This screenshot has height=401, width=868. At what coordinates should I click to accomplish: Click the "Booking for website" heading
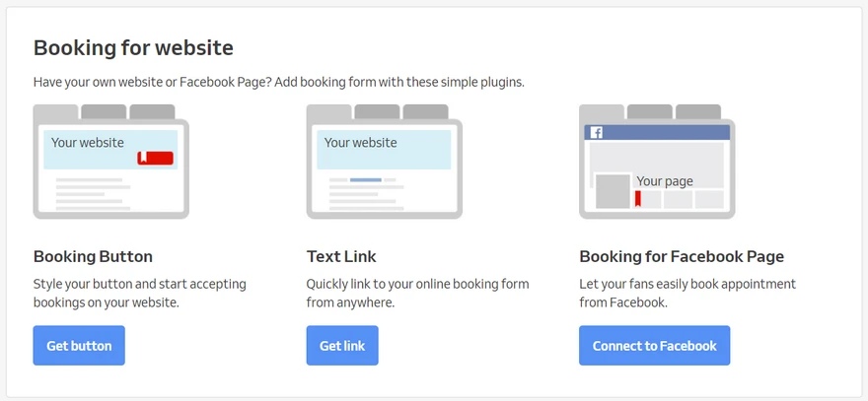(x=133, y=47)
